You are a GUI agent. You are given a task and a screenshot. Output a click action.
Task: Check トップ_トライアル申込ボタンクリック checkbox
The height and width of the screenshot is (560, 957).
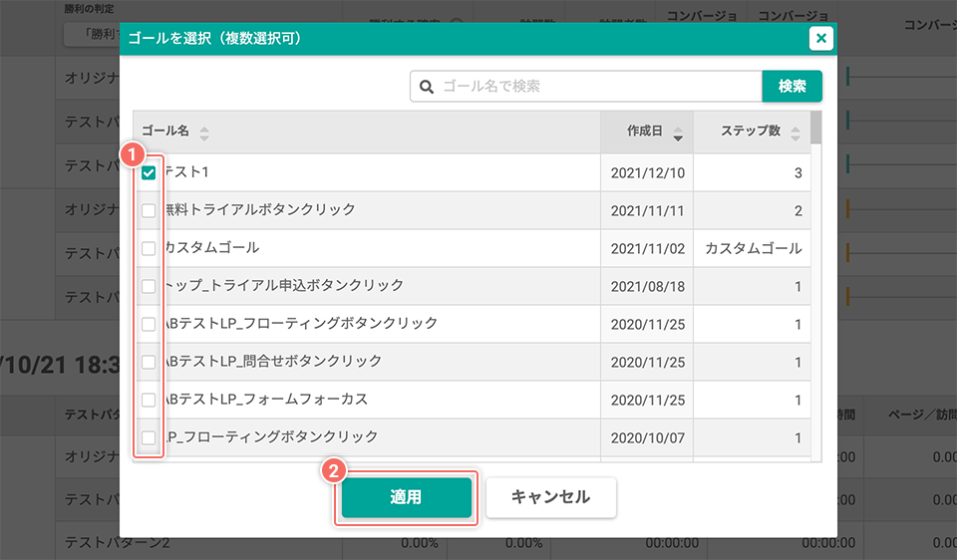click(149, 286)
